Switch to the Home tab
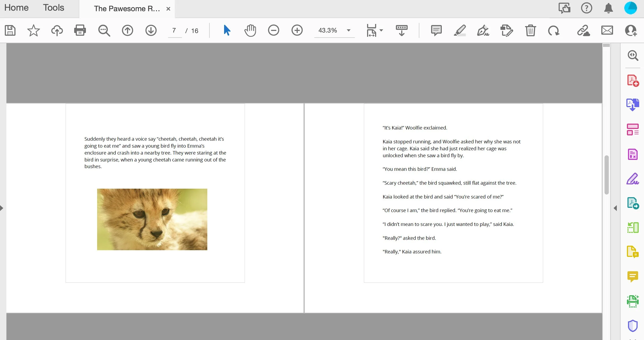 tap(16, 8)
